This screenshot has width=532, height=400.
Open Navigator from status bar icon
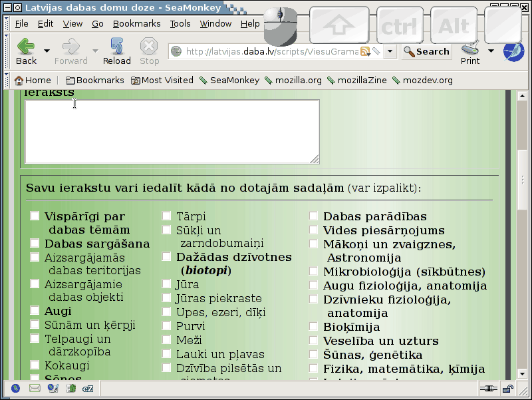(15, 389)
